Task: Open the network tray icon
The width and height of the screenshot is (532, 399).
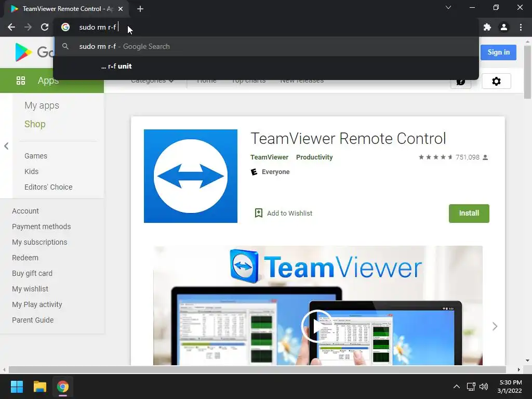Action: [471, 387]
